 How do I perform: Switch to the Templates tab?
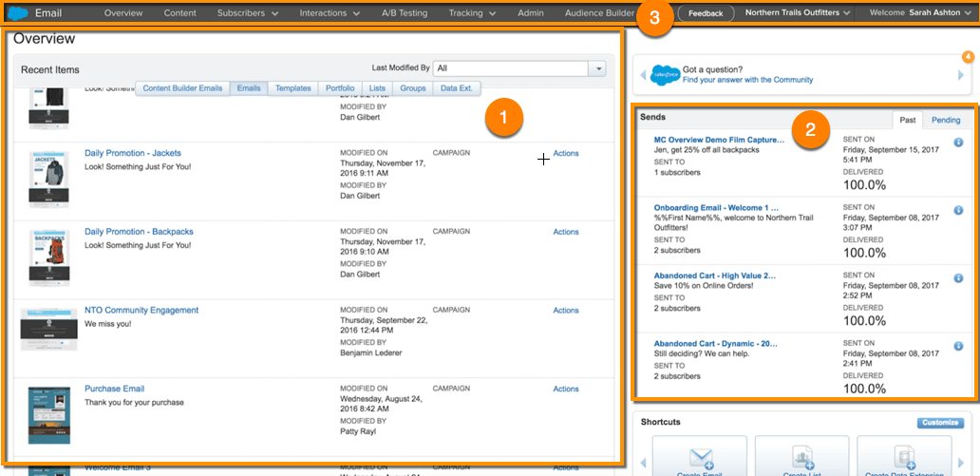click(293, 88)
